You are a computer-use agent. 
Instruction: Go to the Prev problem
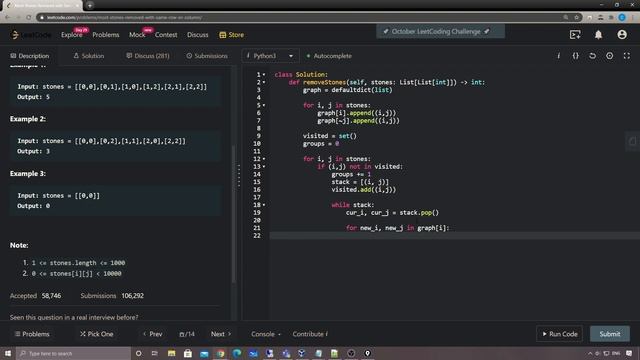pos(153,334)
